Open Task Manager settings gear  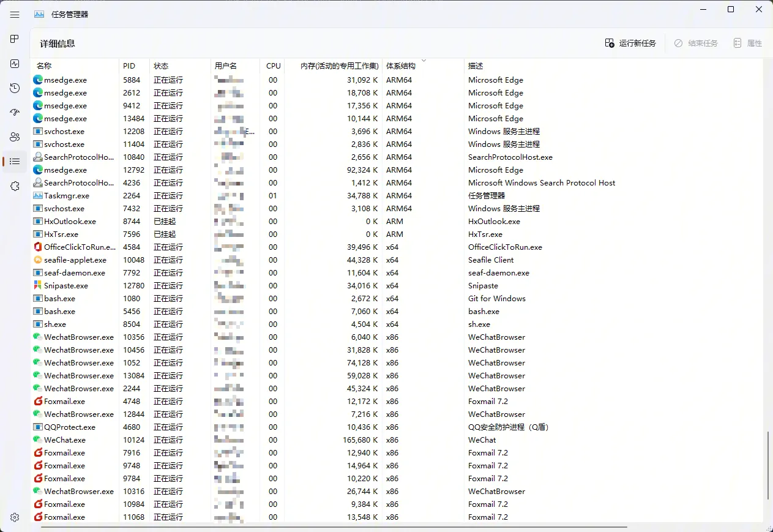click(x=15, y=517)
